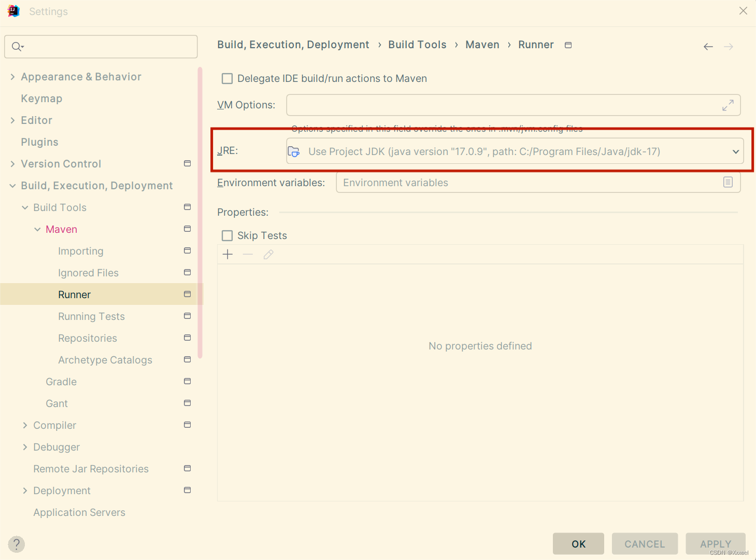Add a new Maven property with plus

point(227,254)
